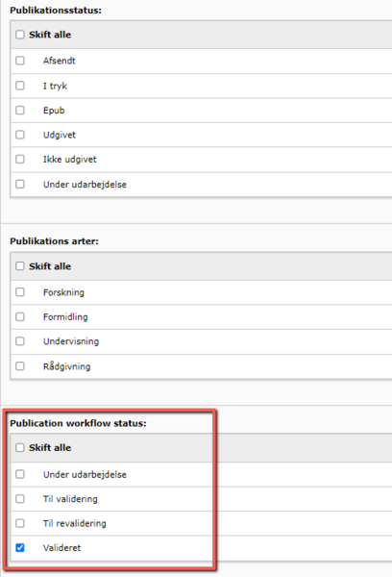Click the Forskning label text
Image resolution: width=392 pixels, height=577 pixels.
(x=63, y=292)
